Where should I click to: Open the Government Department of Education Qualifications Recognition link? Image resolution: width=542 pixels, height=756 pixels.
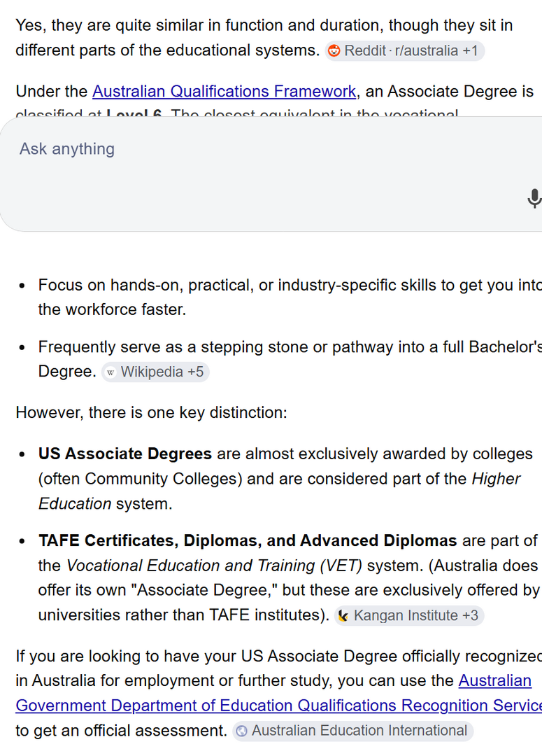(x=278, y=706)
